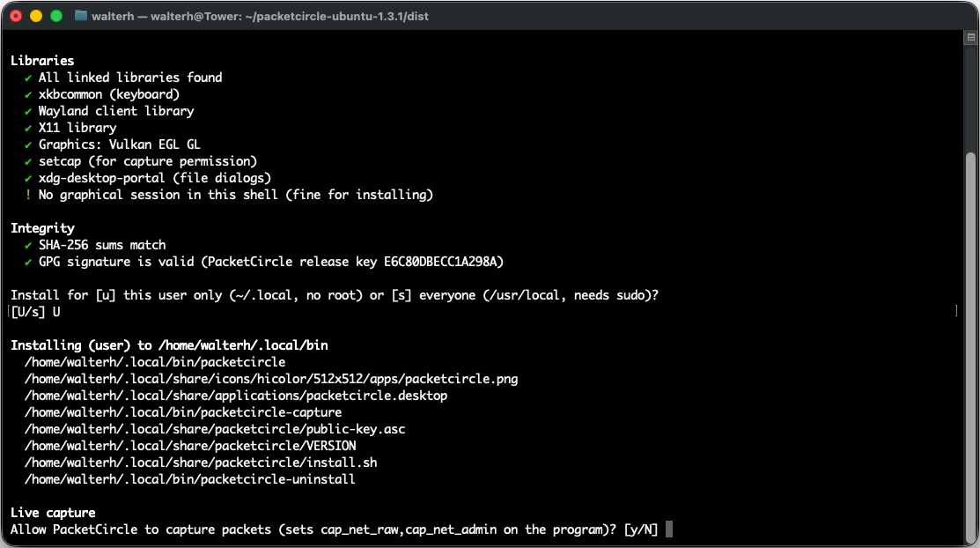Click the 'Live capture' heading
Viewport: 980px width, 548px height.
click(53, 513)
